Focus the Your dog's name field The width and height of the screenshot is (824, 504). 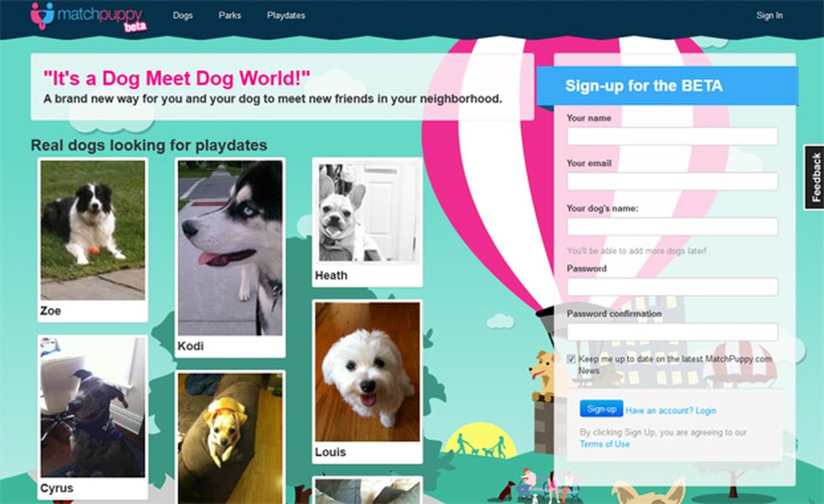click(672, 227)
